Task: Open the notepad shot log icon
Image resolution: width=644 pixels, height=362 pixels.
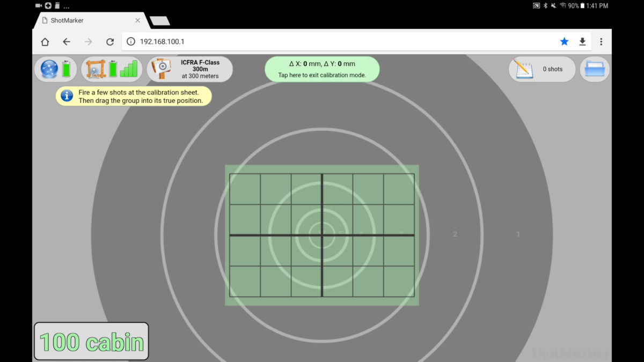Action: (x=523, y=69)
